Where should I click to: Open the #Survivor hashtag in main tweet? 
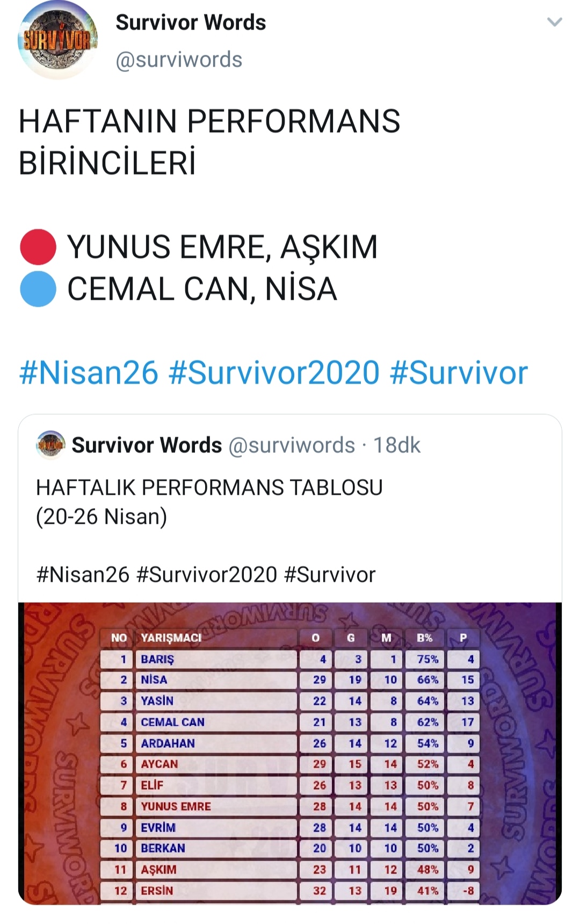click(459, 372)
